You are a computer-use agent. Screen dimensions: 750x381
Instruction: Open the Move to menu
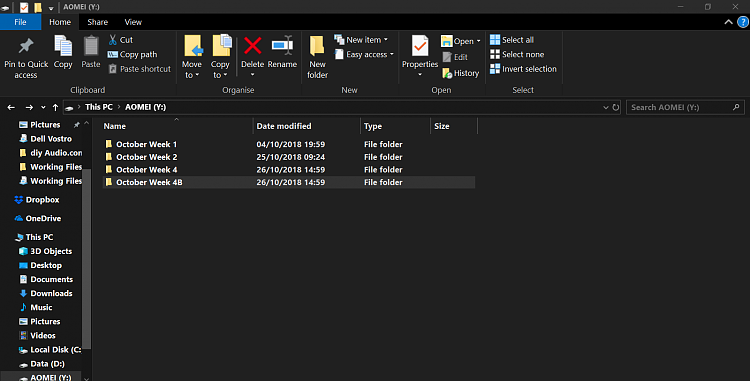pos(192,57)
